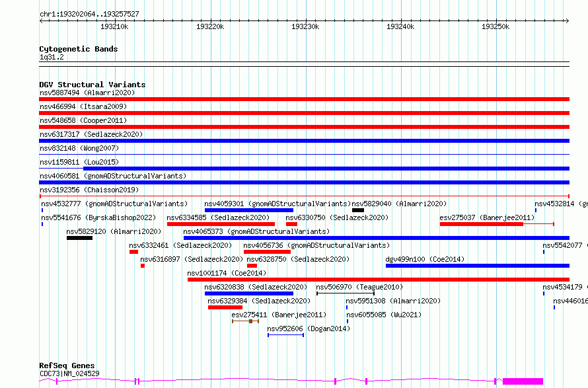Screen dimensions: 588x388
Task: Click the 193240k ruler position
Action: pos(400,26)
